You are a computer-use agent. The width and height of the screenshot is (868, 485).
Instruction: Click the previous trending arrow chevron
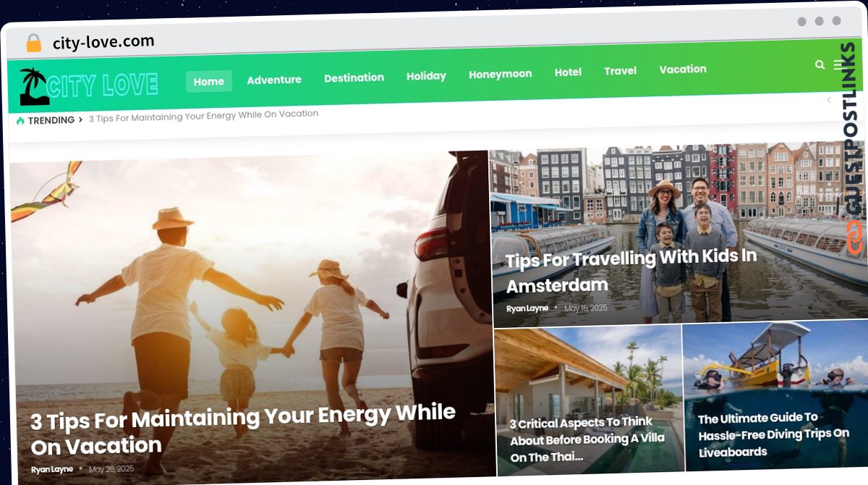coord(828,100)
